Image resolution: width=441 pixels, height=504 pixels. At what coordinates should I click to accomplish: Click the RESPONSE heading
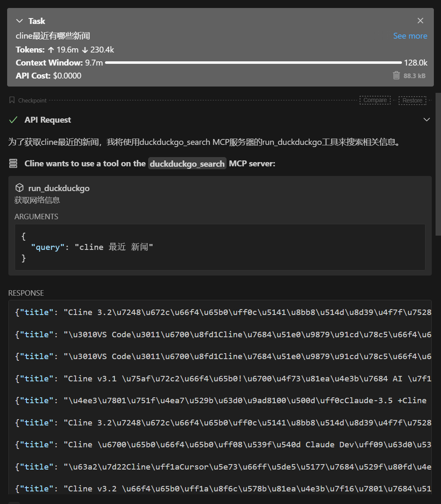26,293
